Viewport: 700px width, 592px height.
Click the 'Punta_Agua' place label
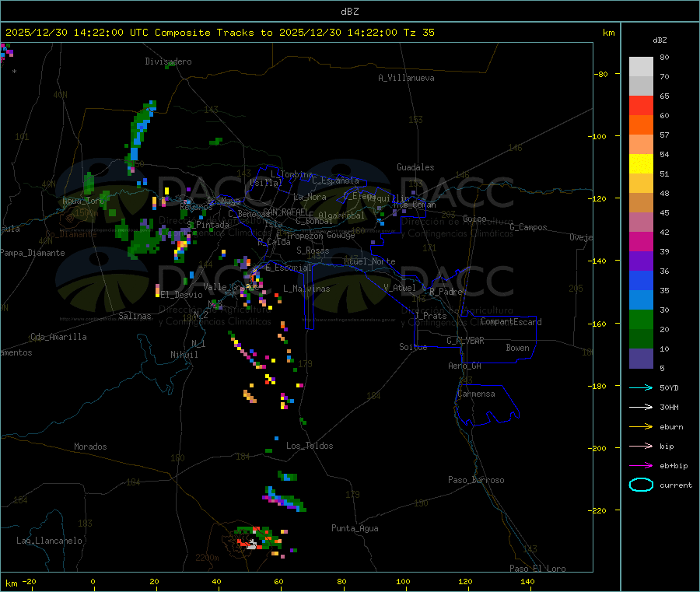point(355,528)
